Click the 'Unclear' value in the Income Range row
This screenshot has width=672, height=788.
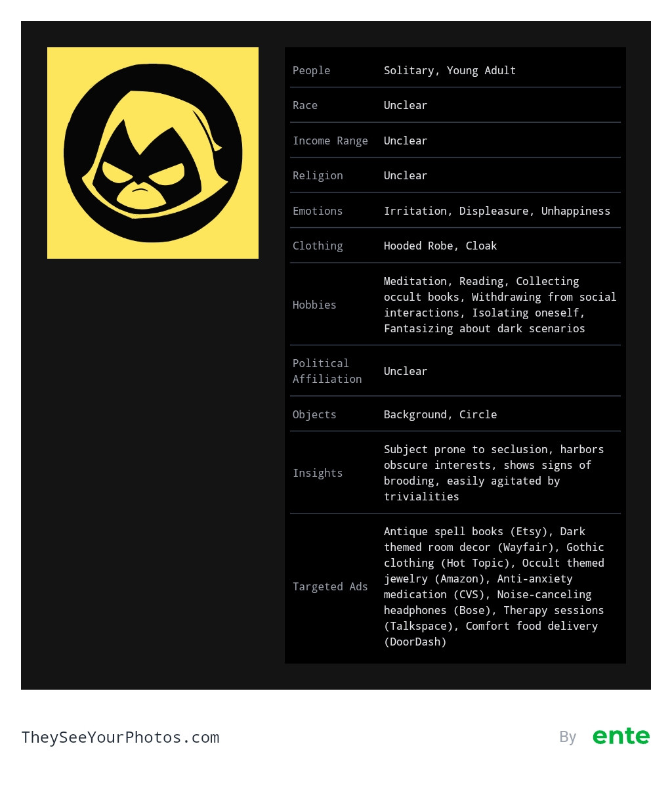point(406,141)
